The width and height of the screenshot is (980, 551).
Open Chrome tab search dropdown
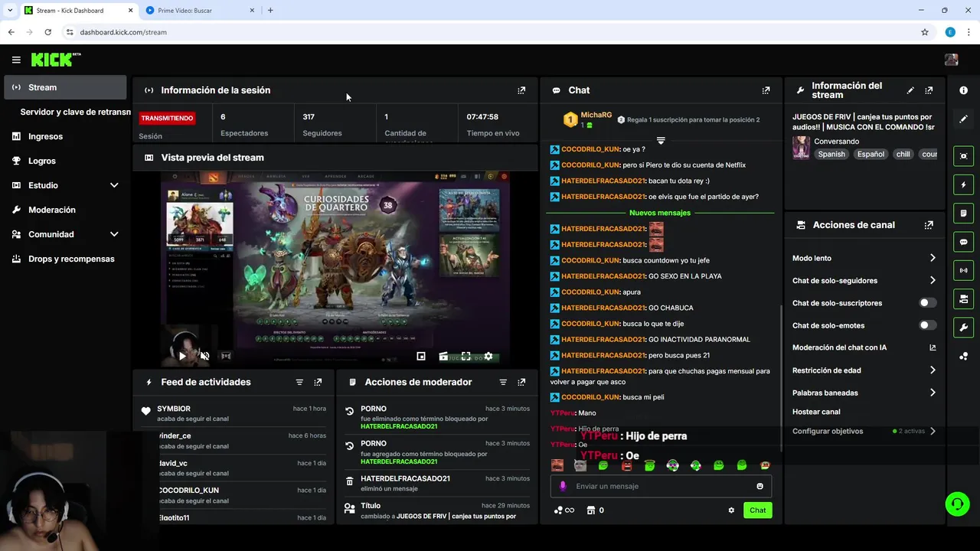[9, 10]
